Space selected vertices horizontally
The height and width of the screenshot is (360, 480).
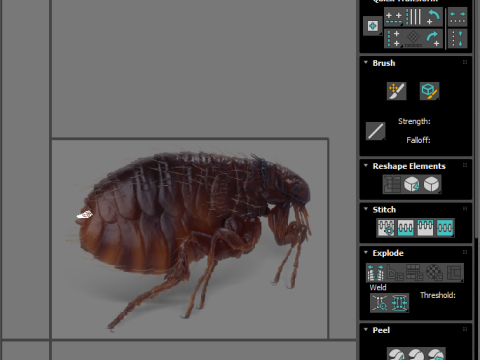pos(457,17)
